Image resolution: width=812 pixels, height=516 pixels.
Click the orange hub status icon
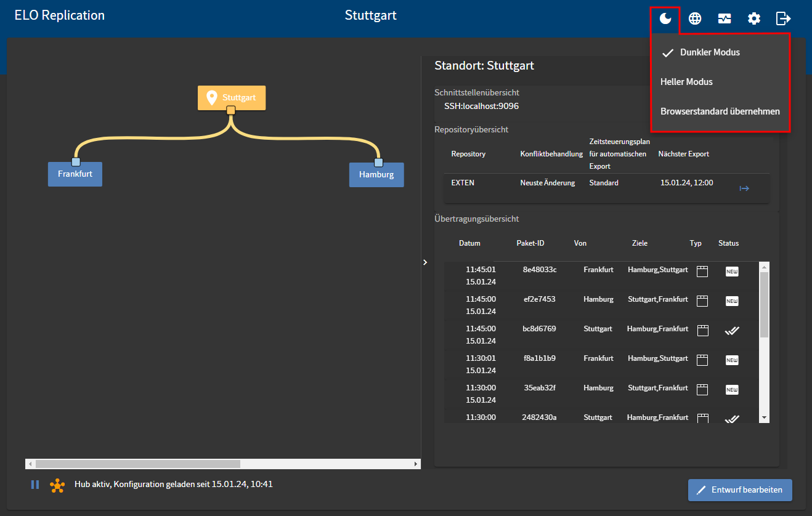(57, 485)
